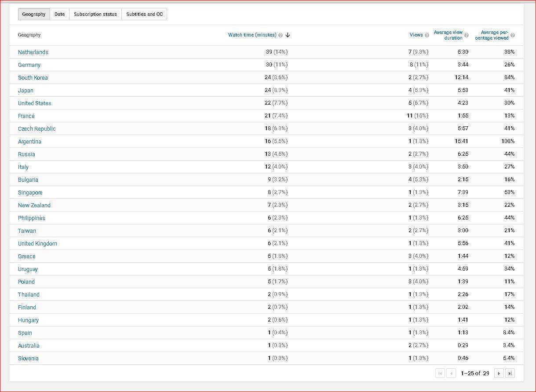Screen dimensions: 536x392
Task: Click help icon by Average view duration
Action: point(467,35)
